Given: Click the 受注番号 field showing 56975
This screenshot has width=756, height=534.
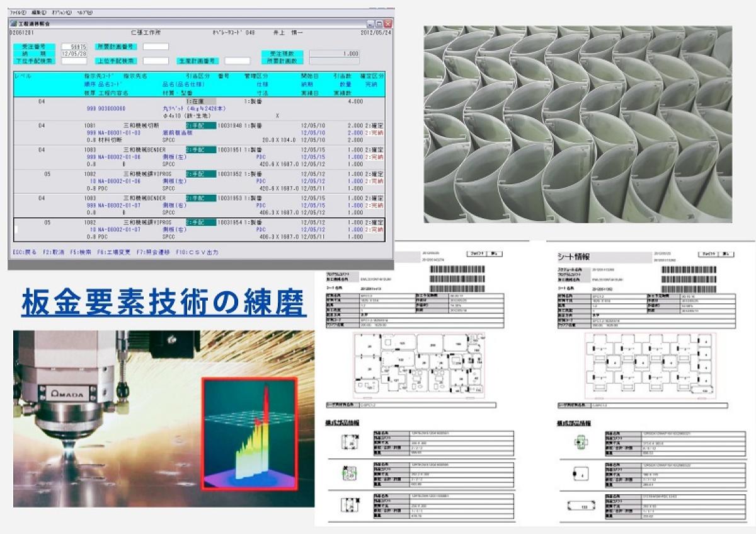Looking at the screenshot, I should pyautogui.click(x=75, y=47).
